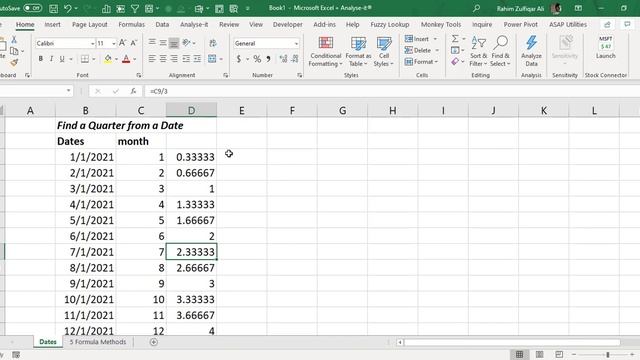The width and height of the screenshot is (640, 360).
Task: Click the Fill down icon
Action: click(x=455, y=50)
